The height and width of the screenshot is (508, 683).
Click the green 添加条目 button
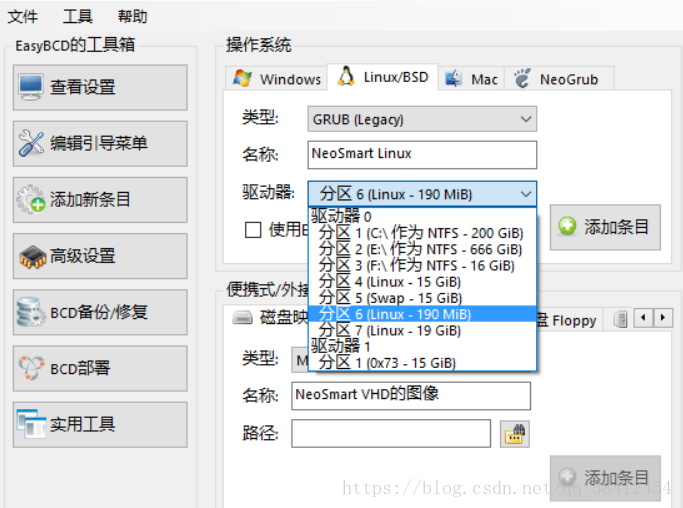pos(605,227)
